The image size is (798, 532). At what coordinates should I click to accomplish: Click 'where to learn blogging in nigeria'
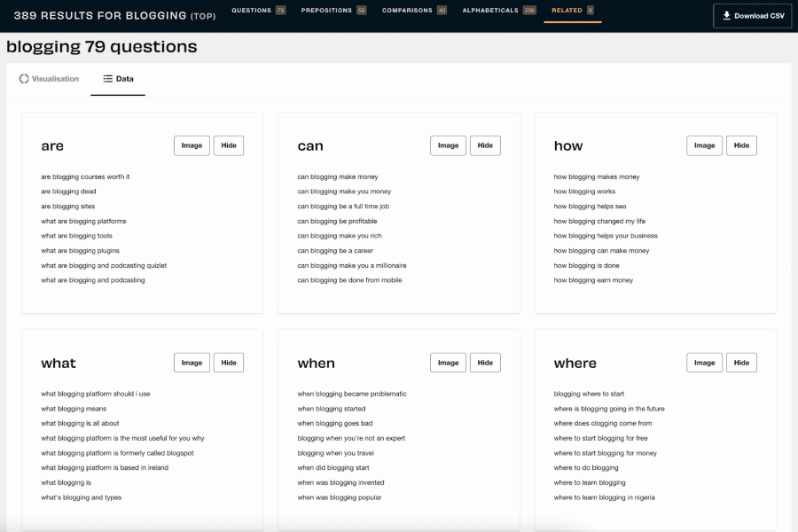603,497
